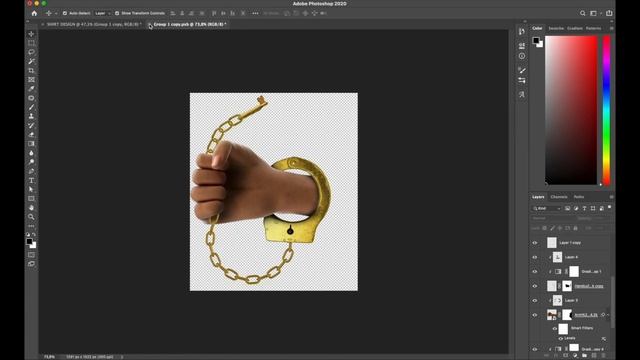Select the Rectangle shape tool

click(x=31, y=199)
